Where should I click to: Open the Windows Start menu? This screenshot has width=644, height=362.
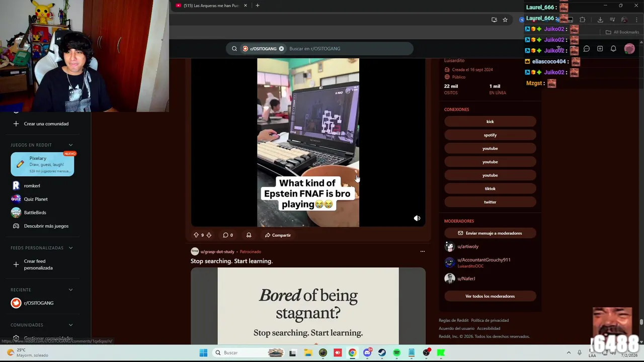[x=203, y=353]
